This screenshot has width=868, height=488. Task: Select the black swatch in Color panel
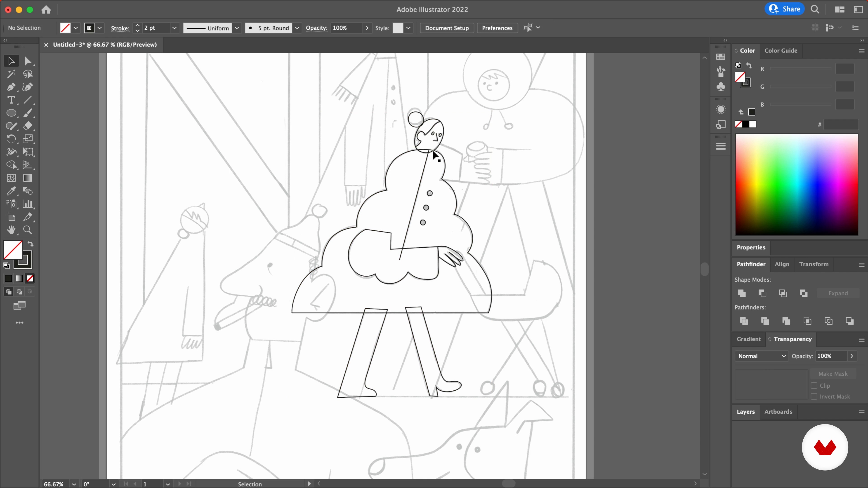pyautogui.click(x=745, y=125)
